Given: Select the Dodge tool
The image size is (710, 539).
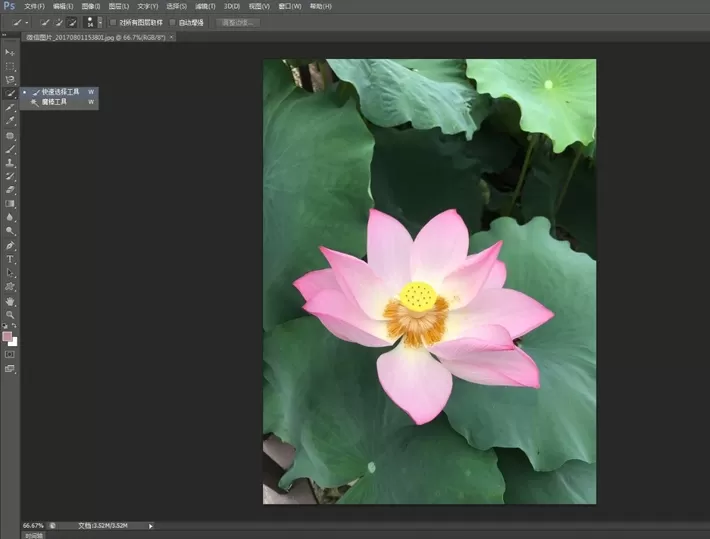Looking at the screenshot, I should (10, 231).
